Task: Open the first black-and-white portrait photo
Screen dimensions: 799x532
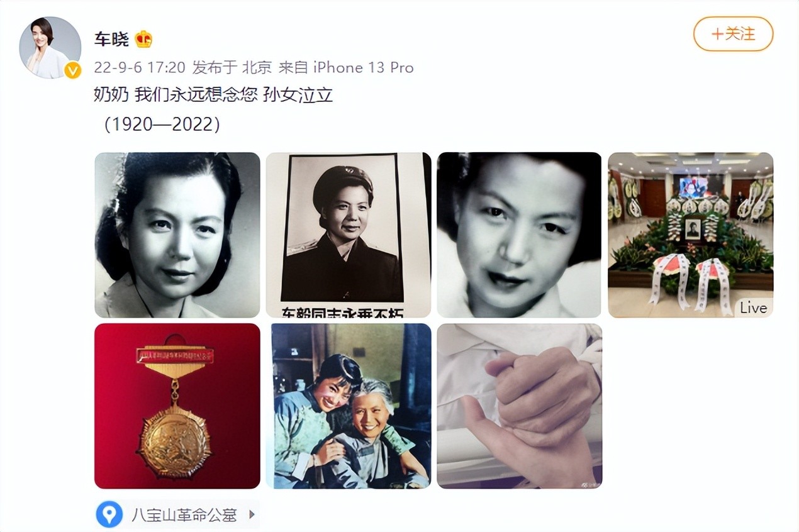Action: coord(177,235)
